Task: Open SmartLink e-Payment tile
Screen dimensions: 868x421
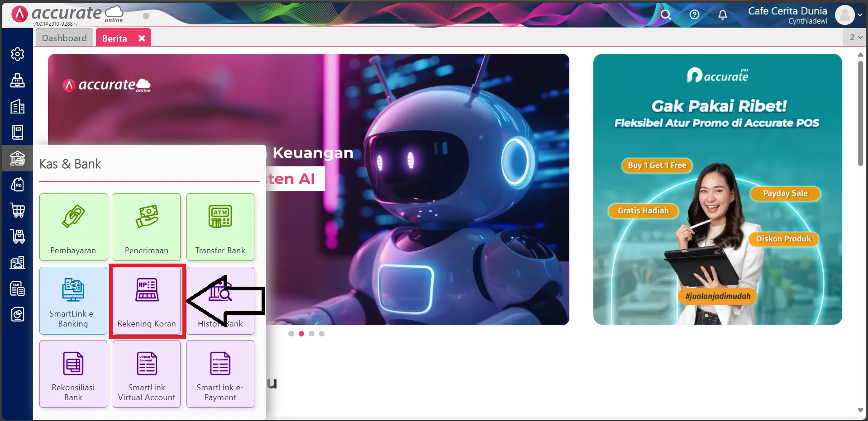Action: (x=220, y=374)
